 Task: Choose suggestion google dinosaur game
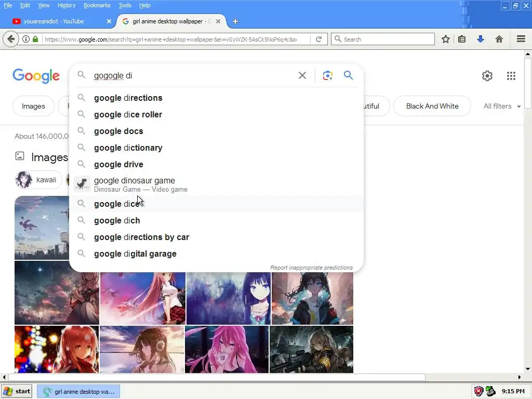tap(217, 184)
